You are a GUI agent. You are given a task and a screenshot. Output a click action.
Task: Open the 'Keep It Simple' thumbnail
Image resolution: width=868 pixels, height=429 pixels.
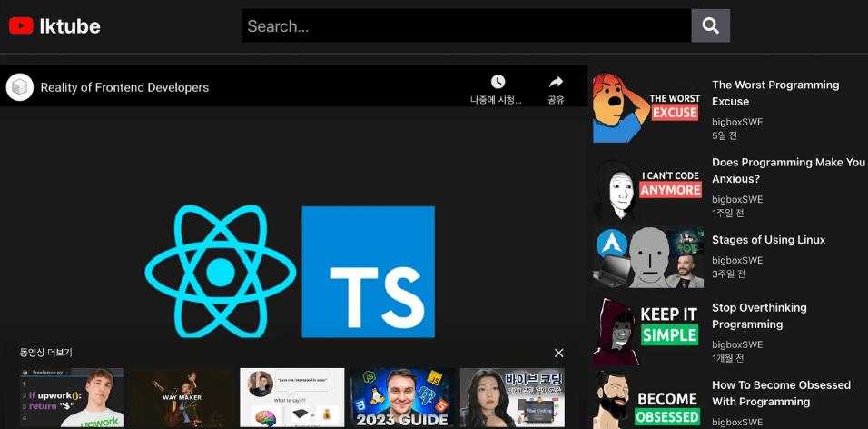click(x=648, y=330)
